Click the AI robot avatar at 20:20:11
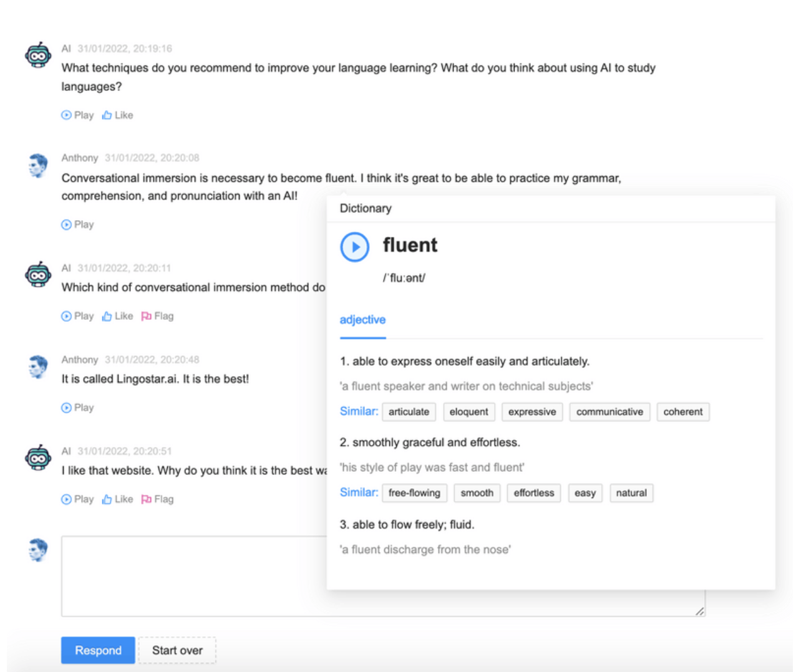 point(38,275)
